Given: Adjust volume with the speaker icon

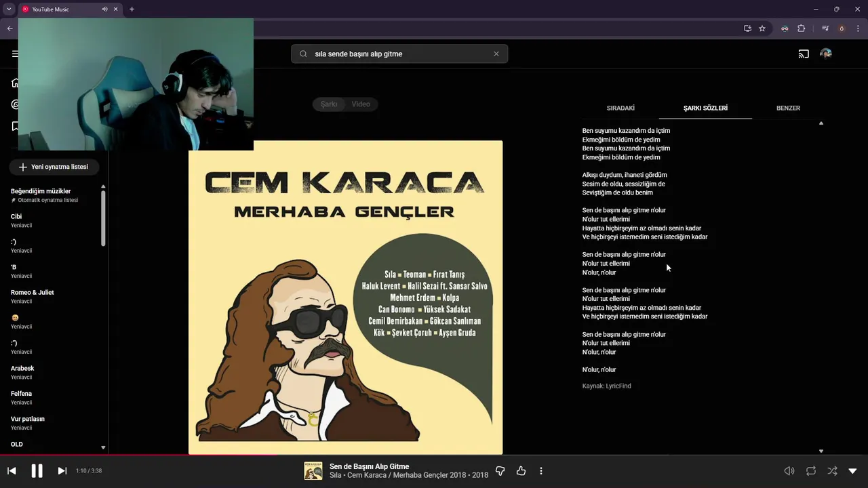Looking at the screenshot, I should pos(789,470).
